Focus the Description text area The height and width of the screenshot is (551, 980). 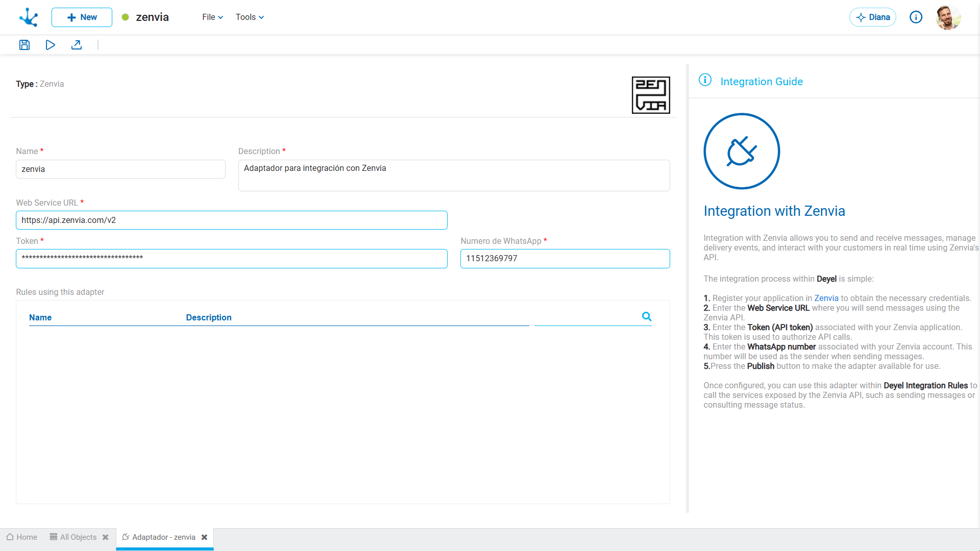point(454,176)
